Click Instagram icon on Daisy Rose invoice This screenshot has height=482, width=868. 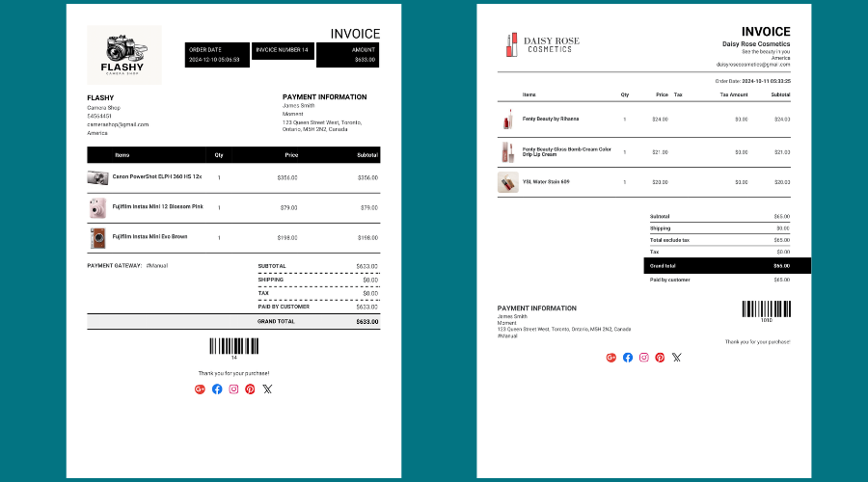click(x=644, y=358)
